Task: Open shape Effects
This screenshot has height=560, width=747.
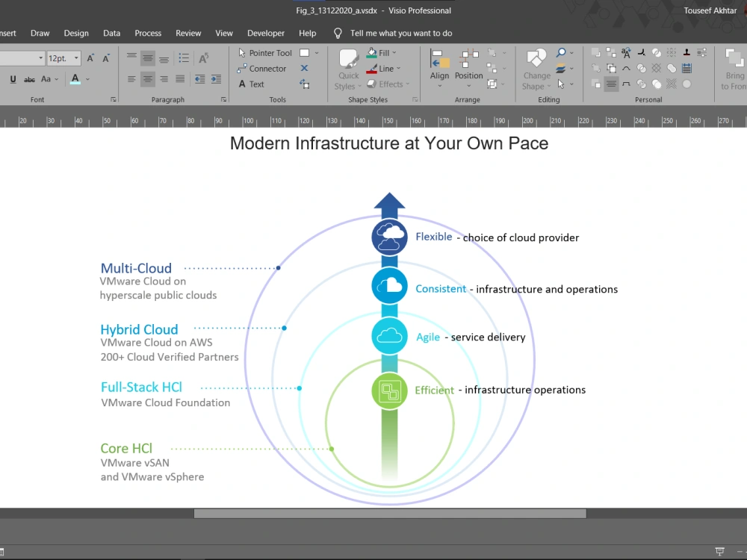Action: pos(387,84)
